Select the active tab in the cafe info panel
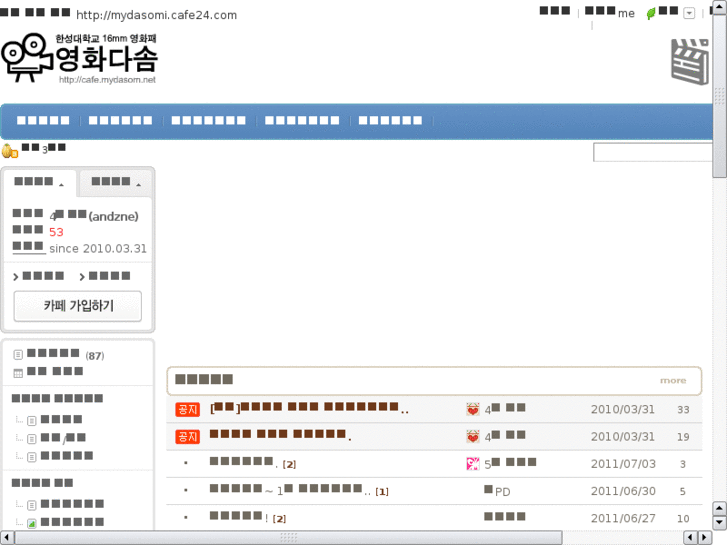 coord(39,182)
